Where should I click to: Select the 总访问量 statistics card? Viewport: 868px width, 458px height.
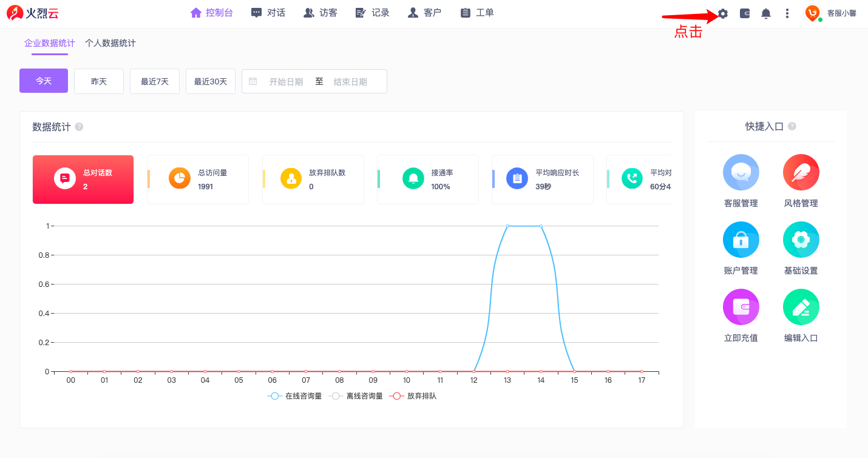pos(198,180)
